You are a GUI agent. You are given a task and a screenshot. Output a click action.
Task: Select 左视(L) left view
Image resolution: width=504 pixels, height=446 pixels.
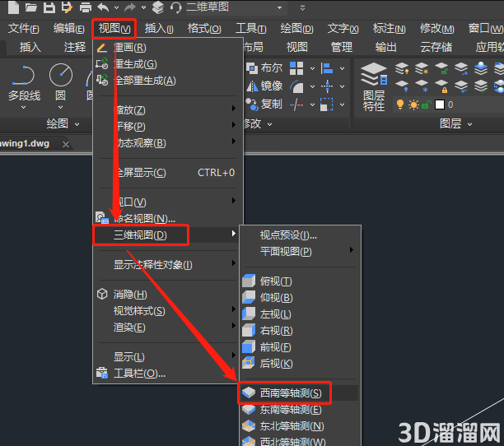(300, 314)
